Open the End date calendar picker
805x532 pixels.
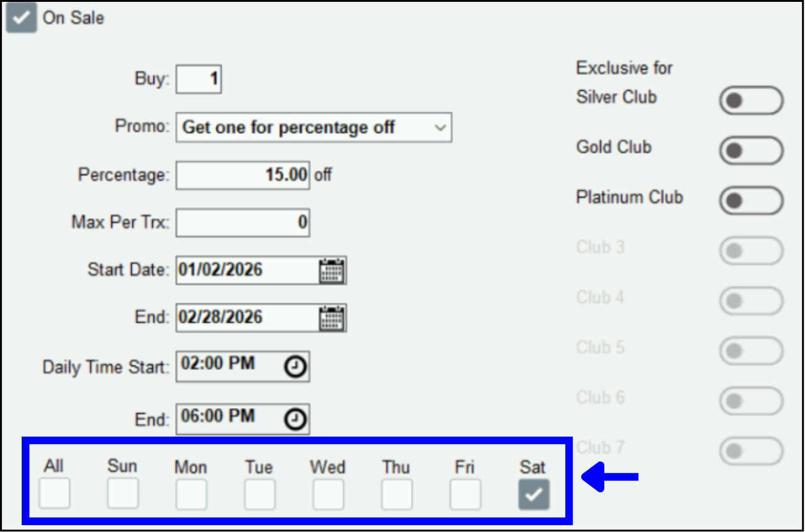click(x=331, y=318)
